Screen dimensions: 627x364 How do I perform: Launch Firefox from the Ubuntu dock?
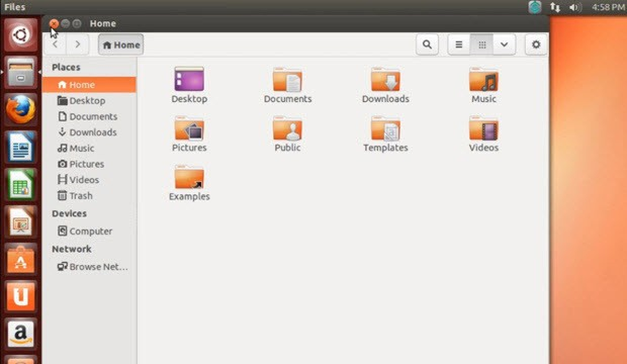click(x=21, y=110)
